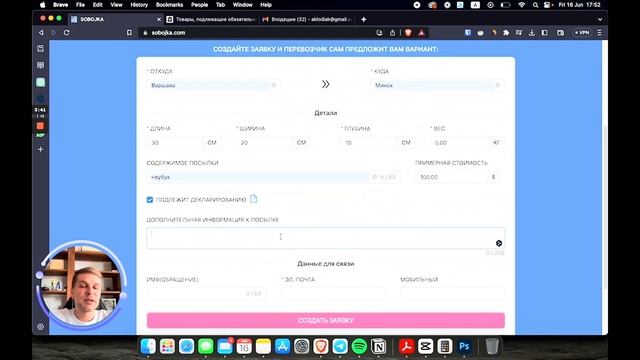Image resolution: width=640 pixels, height=360 pixels.
Task: Open the Bookmarks menu
Action: 169,5
